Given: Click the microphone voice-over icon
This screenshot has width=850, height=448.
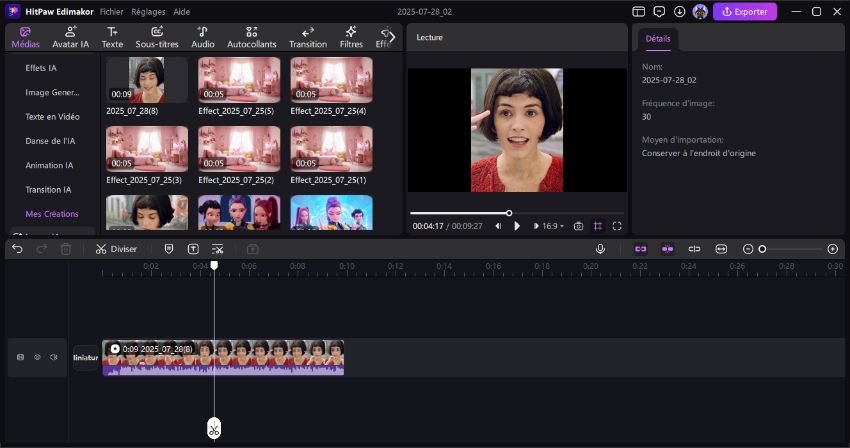Looking at the screenshot, I should click(x=600, y=249).
